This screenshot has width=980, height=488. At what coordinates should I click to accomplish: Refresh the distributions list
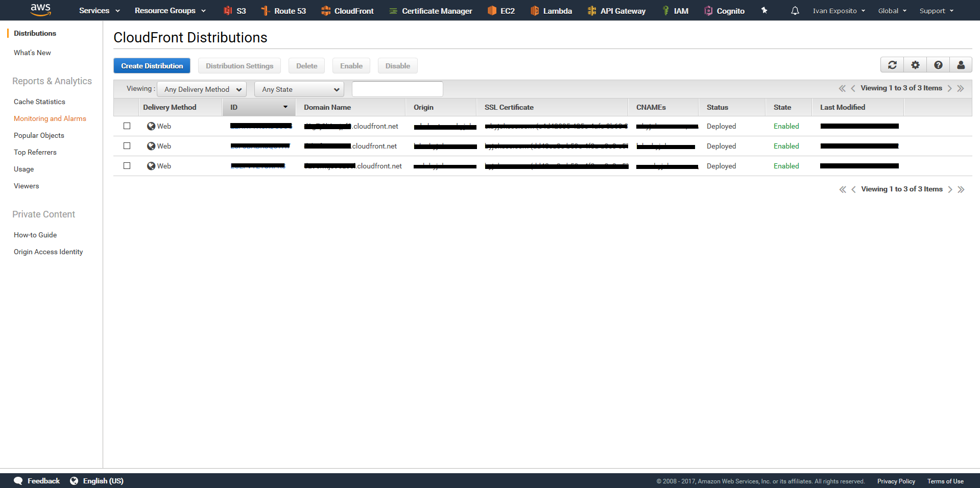(x=892, y=65)
